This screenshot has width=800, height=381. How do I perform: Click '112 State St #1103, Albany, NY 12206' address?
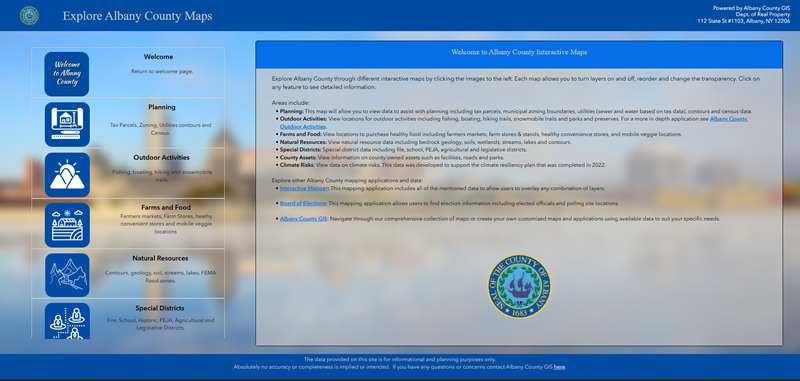tap(744, 21)
